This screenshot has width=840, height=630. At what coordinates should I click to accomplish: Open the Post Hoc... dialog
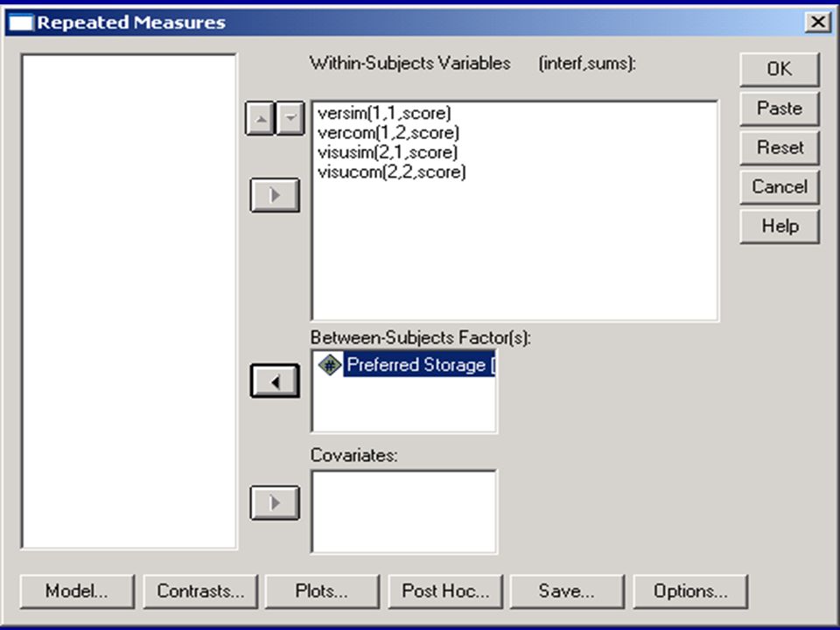[x=445, y=591]
